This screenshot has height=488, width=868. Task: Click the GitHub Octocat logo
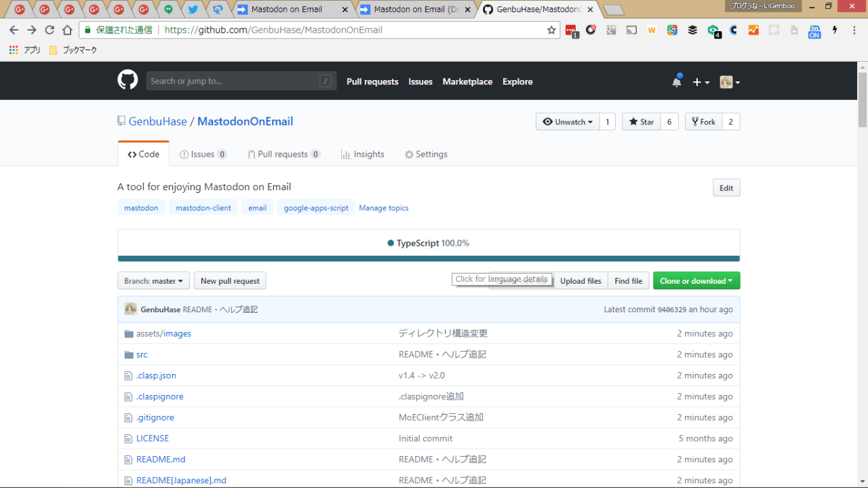(x=127, y=81)
